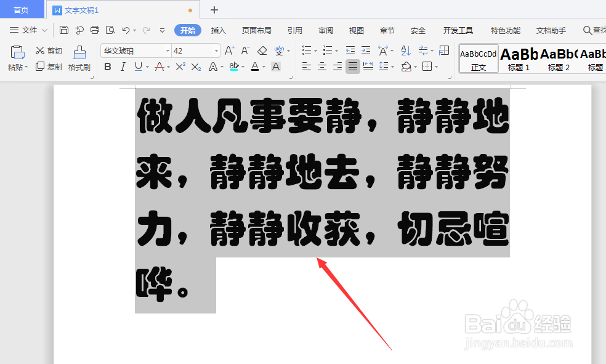The image size is (606, 364).
Task: Click the Subscript X₂ icon
Action: 196,67
